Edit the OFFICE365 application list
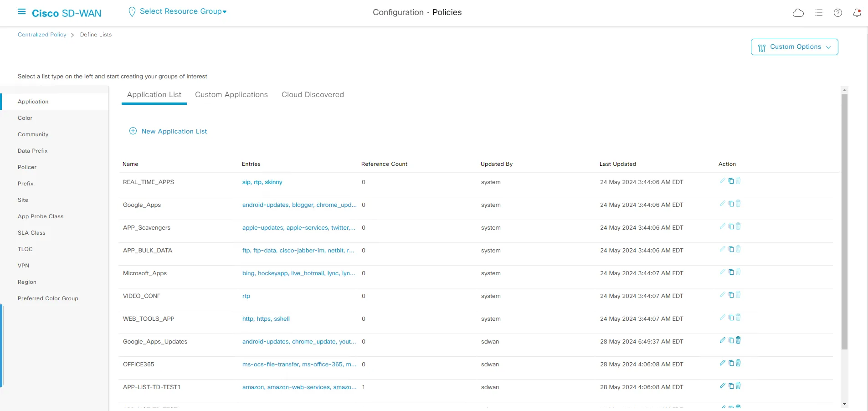The image size is (868, 411). tap(722, 363)
